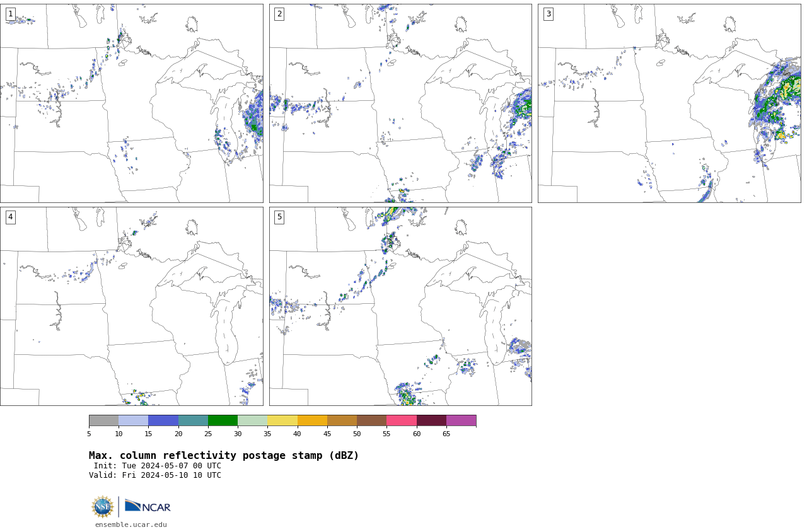Open ensemble member 4 reflectivity map
Viewport: 807px width, 532px height.
(131, 306)
